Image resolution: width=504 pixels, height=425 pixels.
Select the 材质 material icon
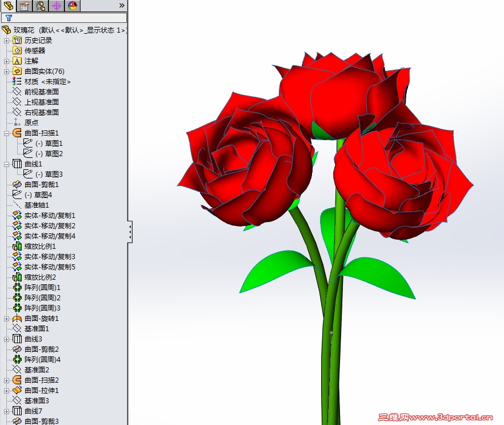coord(17,82)
